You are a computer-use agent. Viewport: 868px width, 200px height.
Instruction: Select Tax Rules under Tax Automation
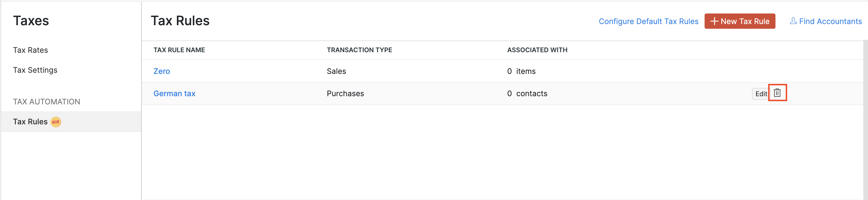pyautogui.click(x=30, y=121)
